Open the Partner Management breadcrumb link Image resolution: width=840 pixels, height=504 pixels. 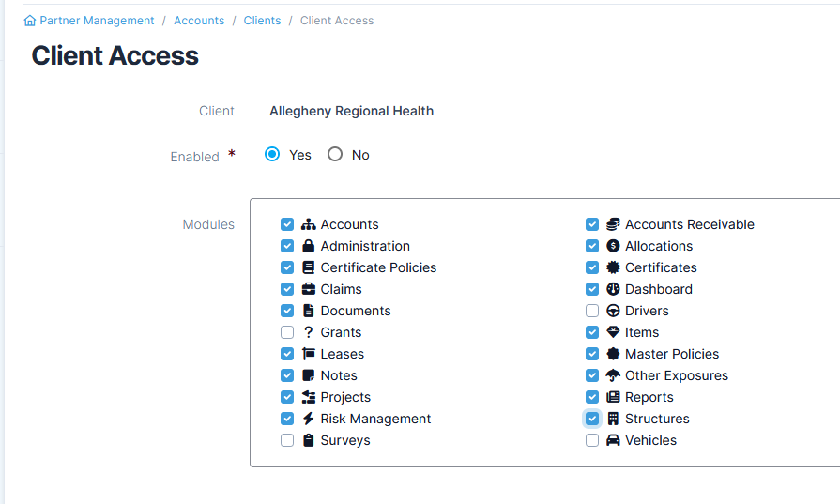[97, 21]
